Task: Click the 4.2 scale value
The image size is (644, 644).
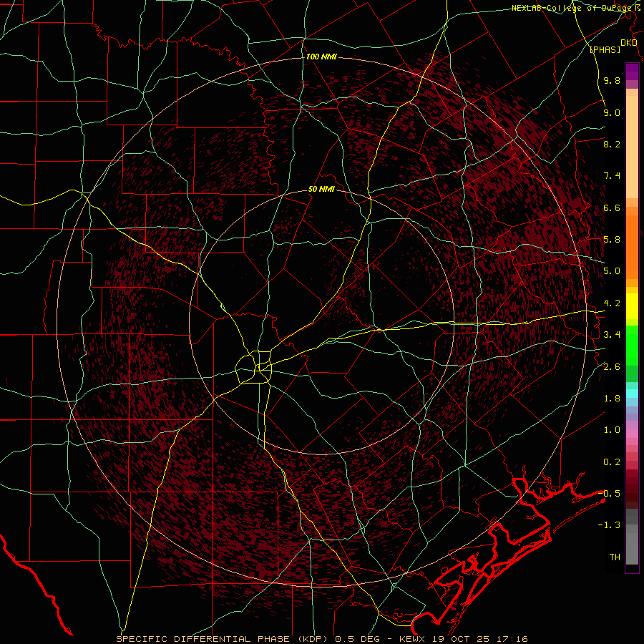Action: [612, 303]
